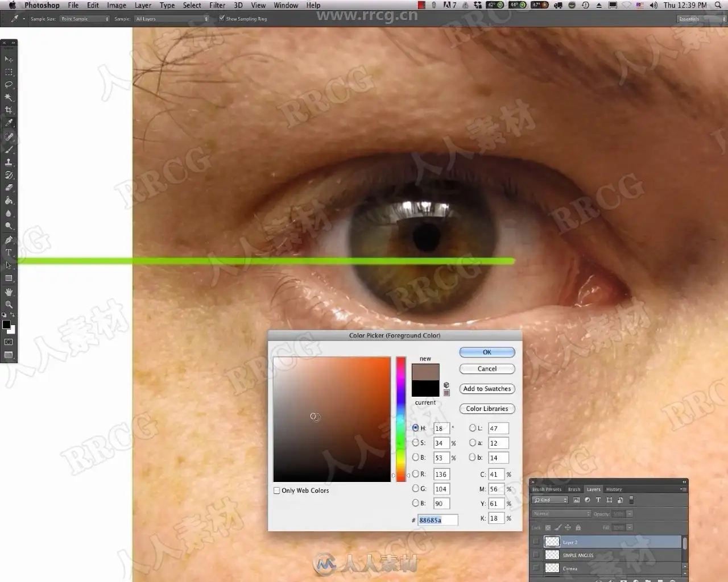728x582 pixels.
Task: Select the Dodge tool
Action: [x=9, y=226]
